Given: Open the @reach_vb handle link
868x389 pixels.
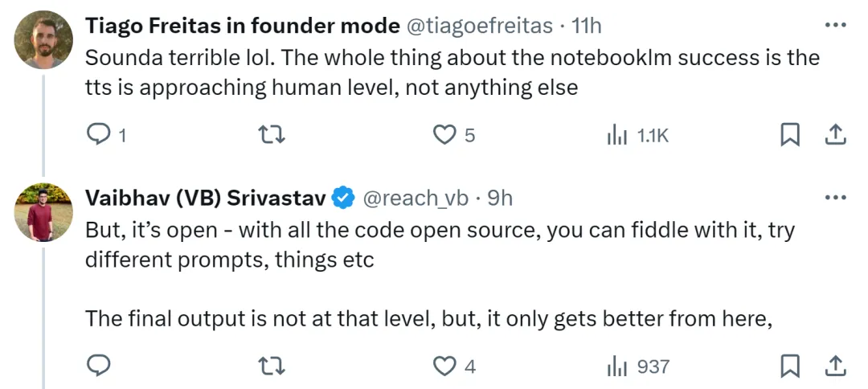Looking at the screenshot, I should click(416, 199).
